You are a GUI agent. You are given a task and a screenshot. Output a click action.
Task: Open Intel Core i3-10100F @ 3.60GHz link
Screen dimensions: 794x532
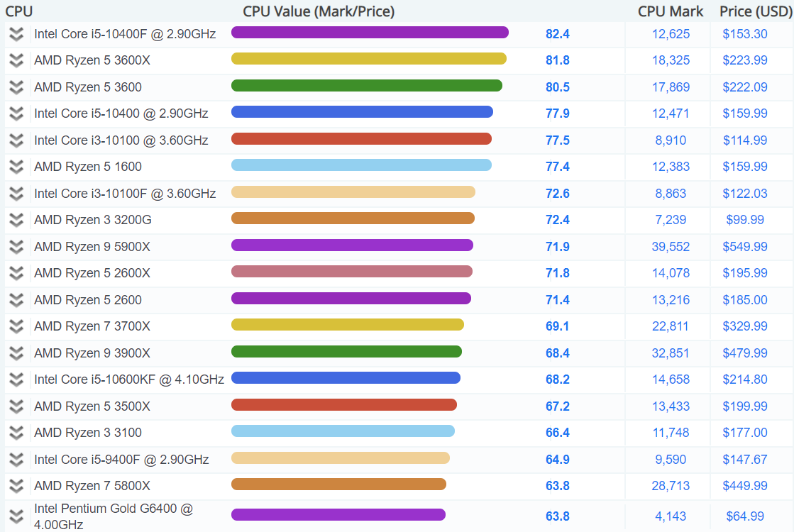pyautogui.click(x=125, y=194)
